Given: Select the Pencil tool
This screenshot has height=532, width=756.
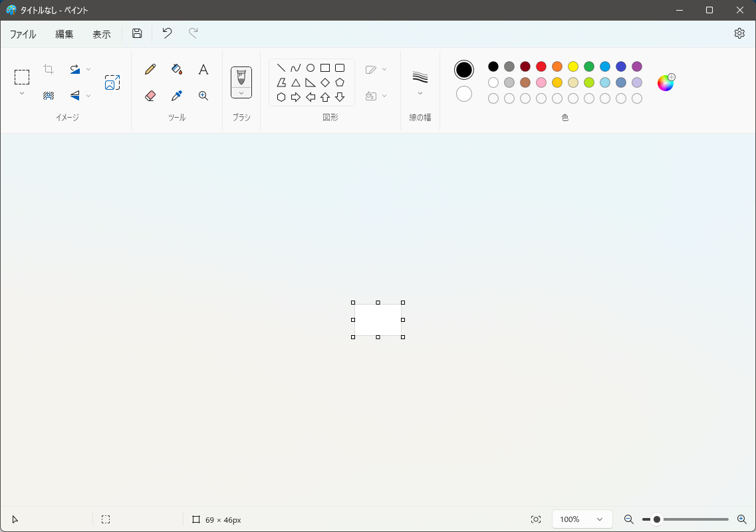Looking at the screenshot, I should [x=150, y=68].
